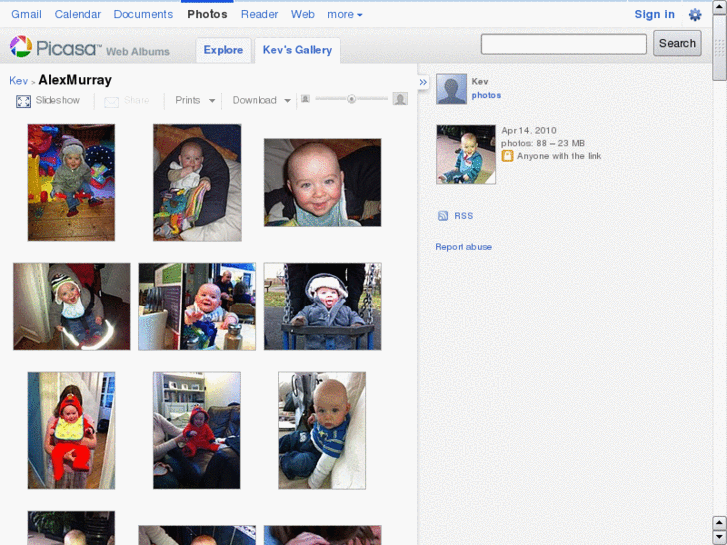The width and height of the screenshot is (727, 545).
Task: Open red-suited baby on sofa photo
Action: pyautogui.click(x=197, y=430)
